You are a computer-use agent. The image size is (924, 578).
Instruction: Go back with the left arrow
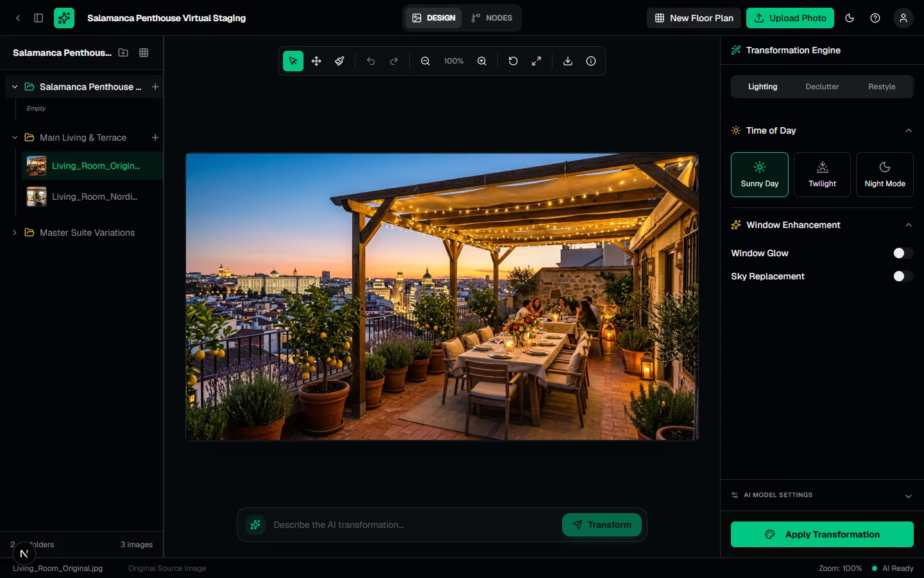coord(18,18)
